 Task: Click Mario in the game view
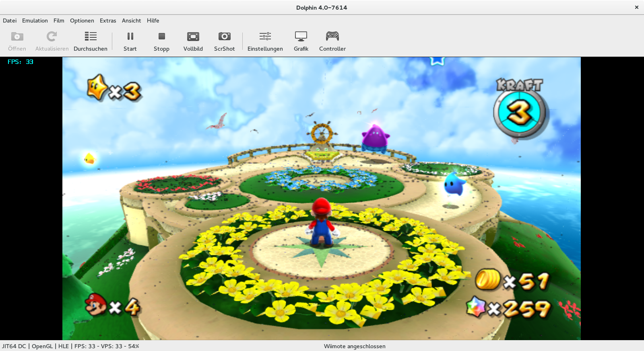(322, 222)
